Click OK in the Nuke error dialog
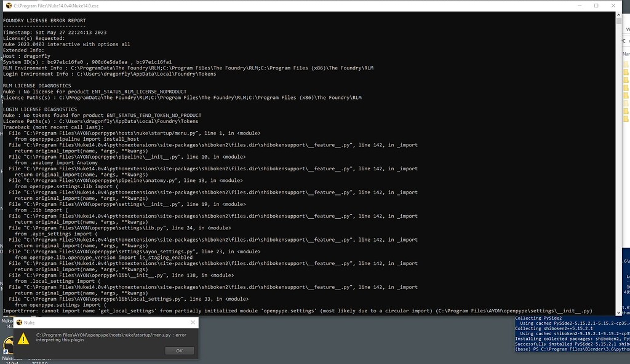This screenshot has height=364, width=630. [x=179, y=350]
